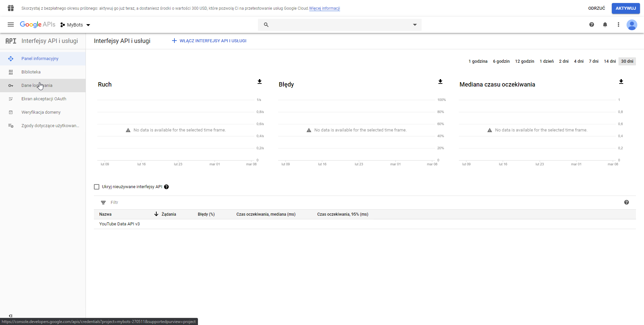Open Ekran akceptacji OAuth page
Screen dimensions: 644x325
coord(44,99)
